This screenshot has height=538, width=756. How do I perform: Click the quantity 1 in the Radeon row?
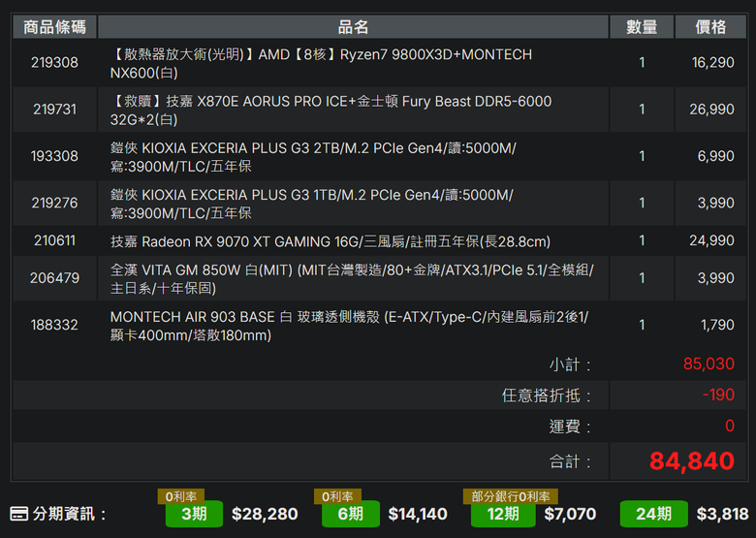[642, 240]
